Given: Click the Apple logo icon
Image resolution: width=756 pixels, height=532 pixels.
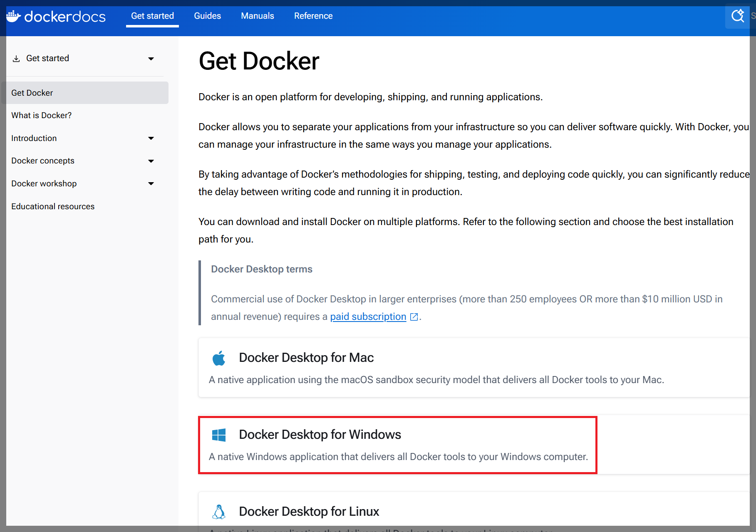Looking at the screenshot, I should 219,358.
